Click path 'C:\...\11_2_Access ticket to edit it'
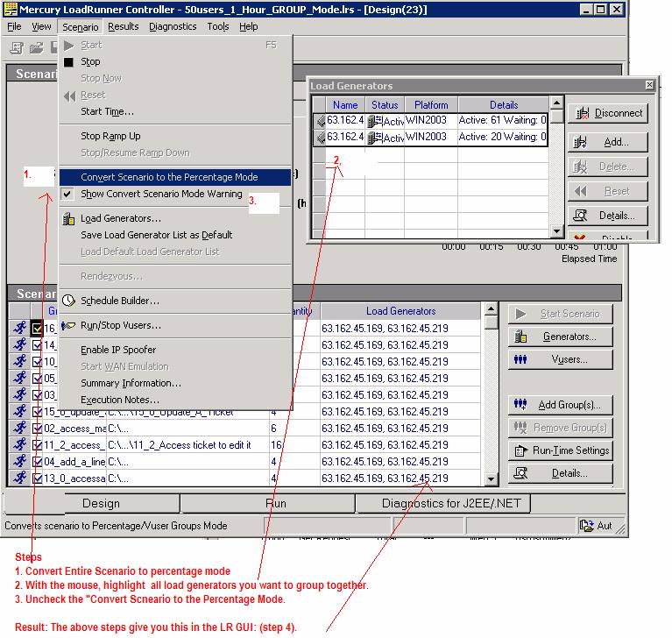This screenshot has width=672, height=638. pyautogui.click(x=179, y=445)
